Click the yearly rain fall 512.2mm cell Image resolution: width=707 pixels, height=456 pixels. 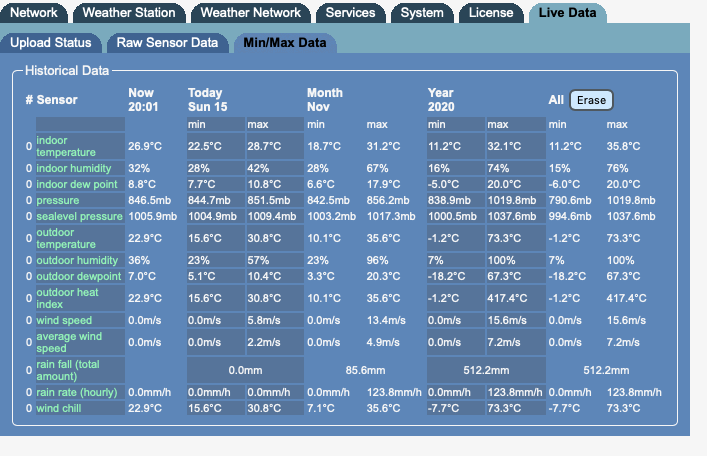point(485,370)
